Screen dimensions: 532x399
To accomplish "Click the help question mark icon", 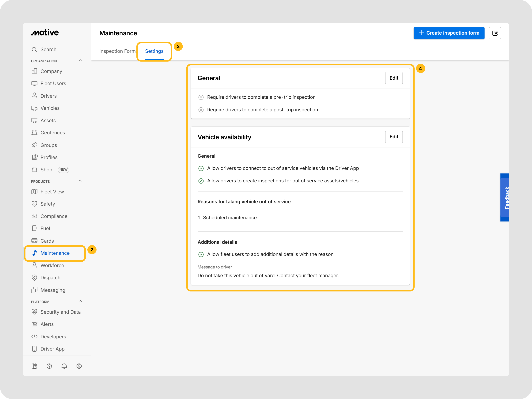I will click(x=49, y=366).
